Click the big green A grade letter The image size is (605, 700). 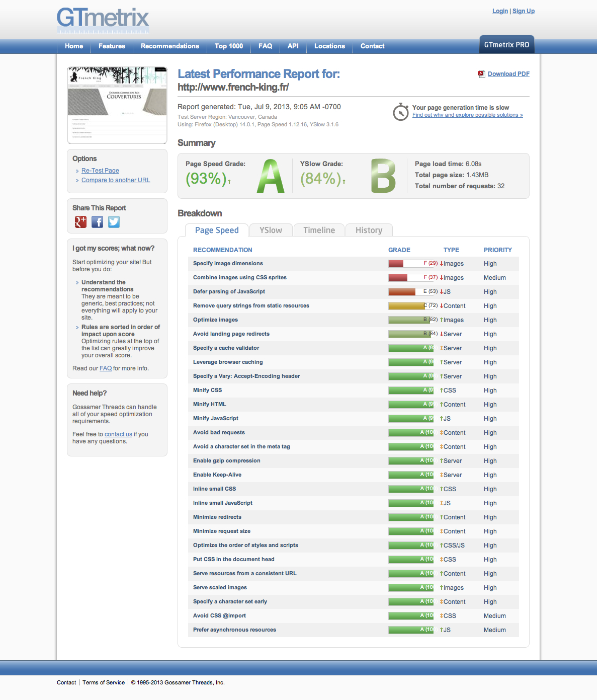click(271, 176)
